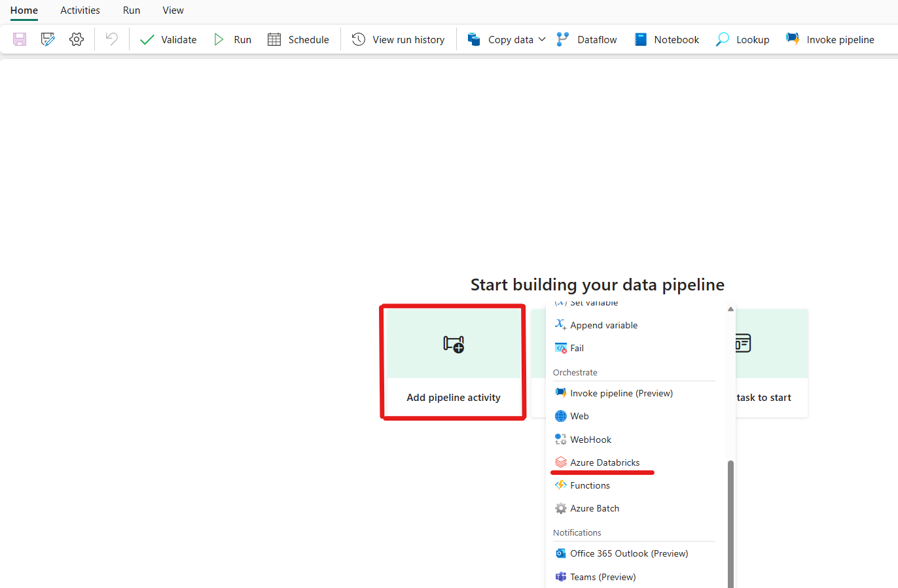The height and width of the screenshot is (588, 898).
Task: Click the Add pipeline activity label
Action: [454, 397]
